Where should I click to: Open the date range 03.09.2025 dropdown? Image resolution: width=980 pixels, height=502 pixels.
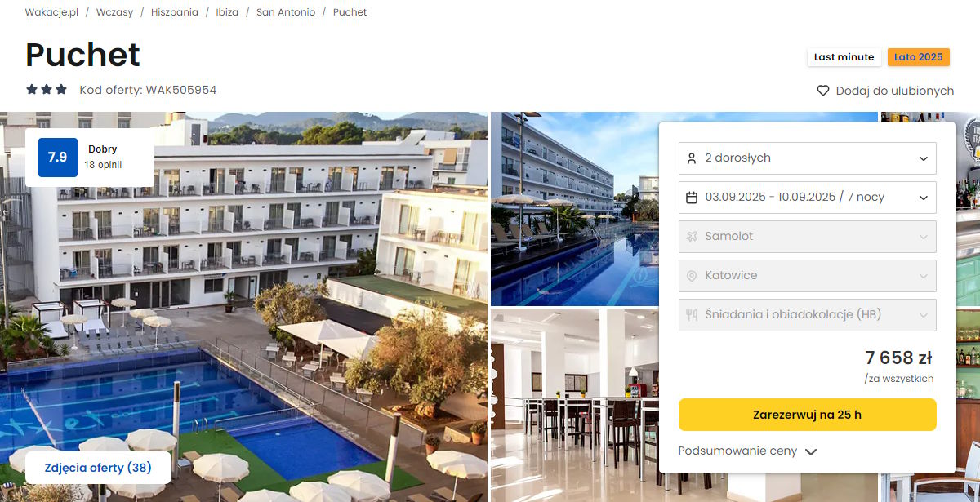point(808,198)
